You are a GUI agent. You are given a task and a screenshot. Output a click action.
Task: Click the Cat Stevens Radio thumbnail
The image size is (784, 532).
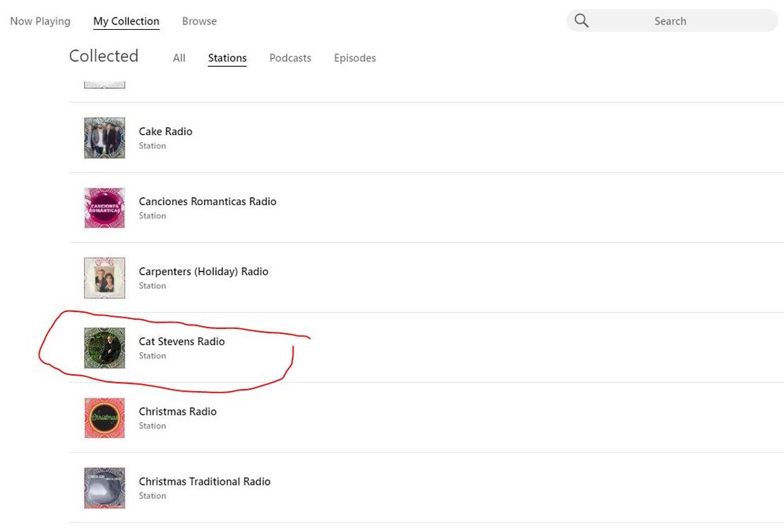104,348
